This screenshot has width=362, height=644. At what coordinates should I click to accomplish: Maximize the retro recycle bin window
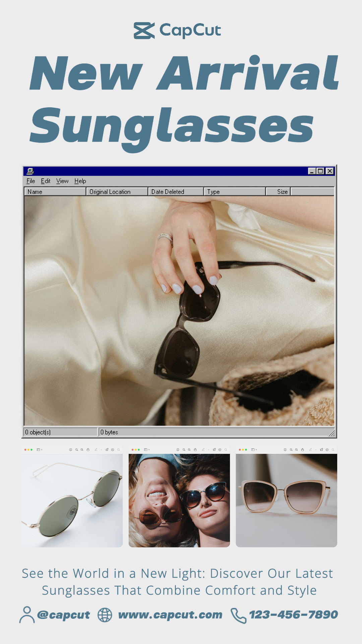coord(320,171)
